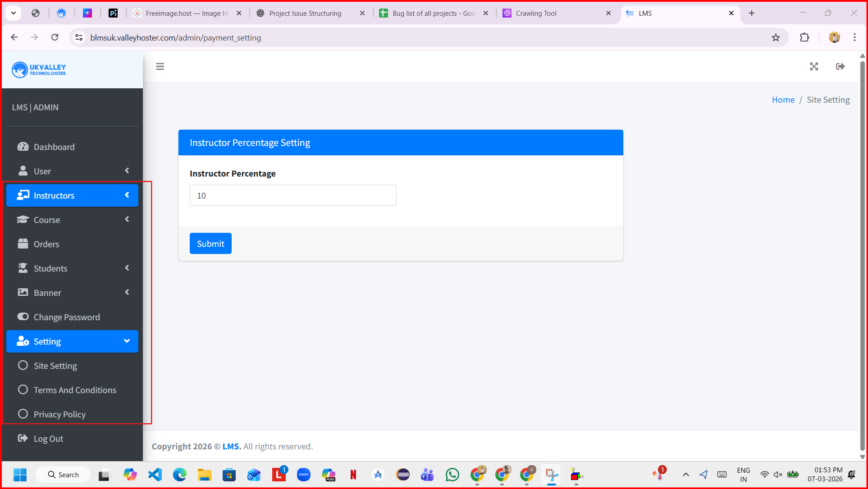Open the Orders menu item
The width and height of the screenshot is (868, 489).
pos(72,244)
